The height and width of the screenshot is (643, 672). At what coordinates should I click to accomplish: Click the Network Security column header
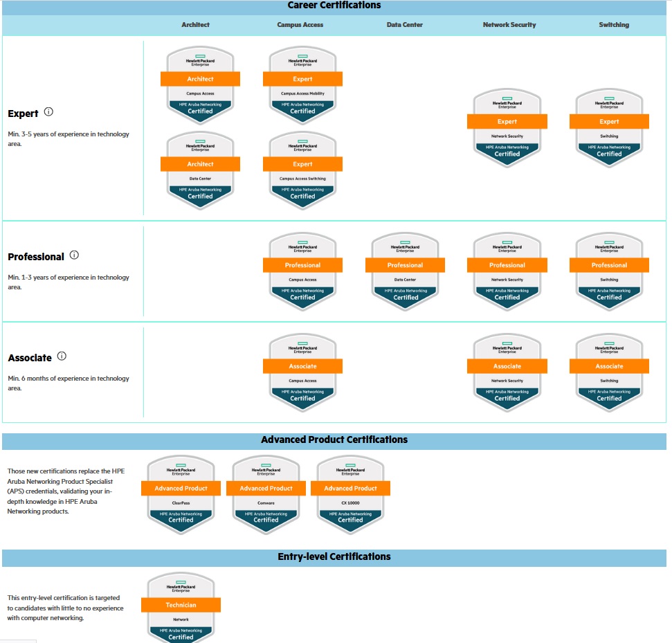coord(509,25)
